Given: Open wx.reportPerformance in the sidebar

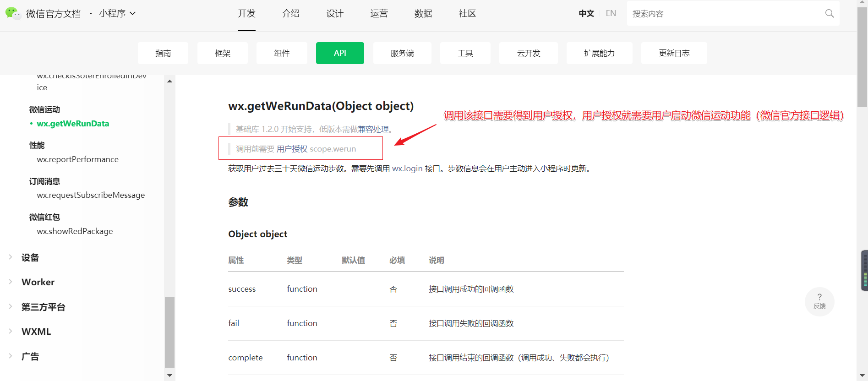Looking at the screenshot, I should click(78, 159).
